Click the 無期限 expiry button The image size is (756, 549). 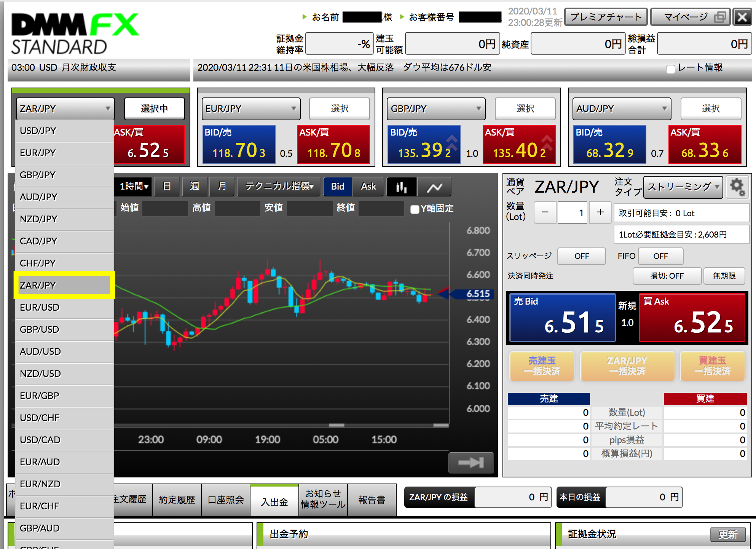point(724,276)
